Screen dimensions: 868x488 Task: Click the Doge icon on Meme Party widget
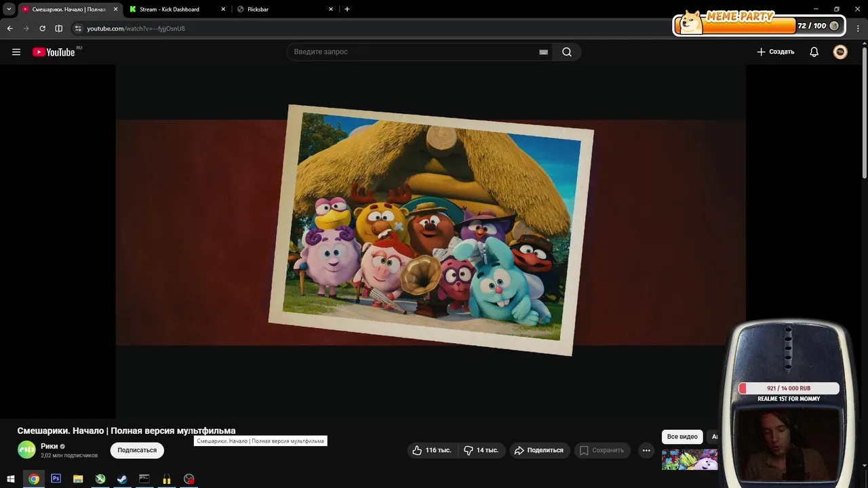[691, 22]
